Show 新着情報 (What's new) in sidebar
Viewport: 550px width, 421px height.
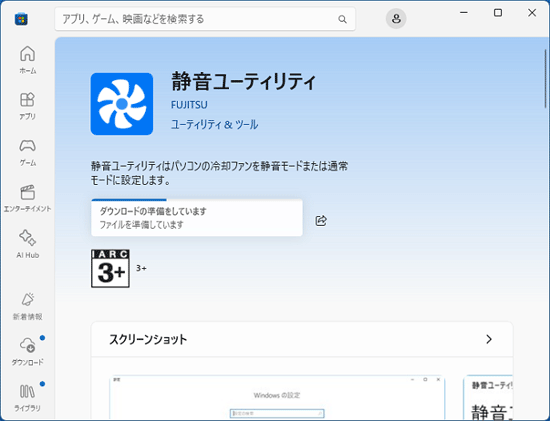tap(27, 306)
